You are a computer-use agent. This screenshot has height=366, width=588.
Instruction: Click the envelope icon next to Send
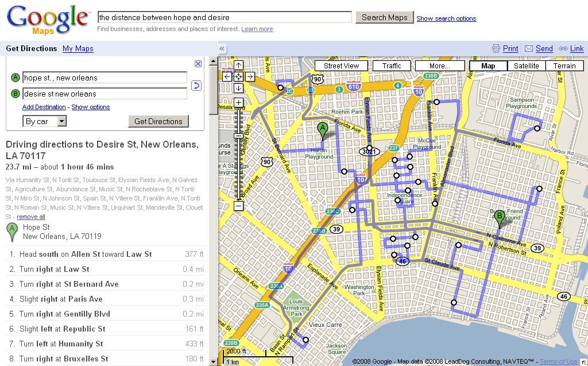click(x=529, y=48)
